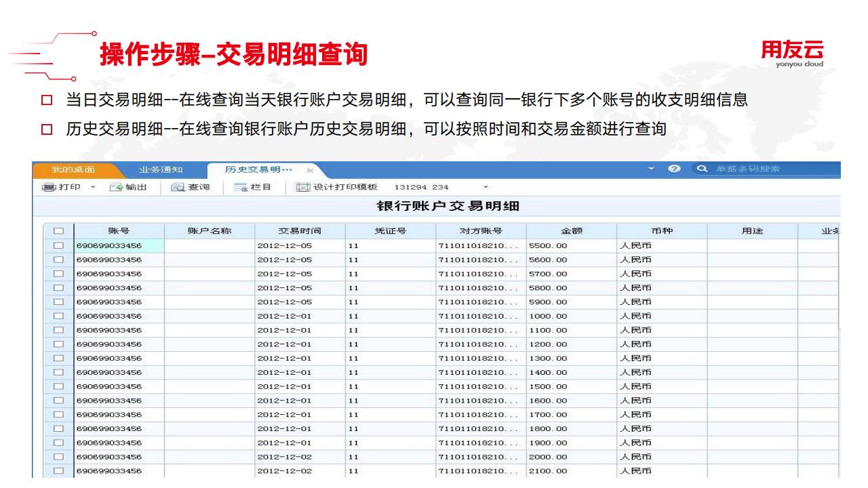Click the 对方账号 column header

(x=480, y=231)
